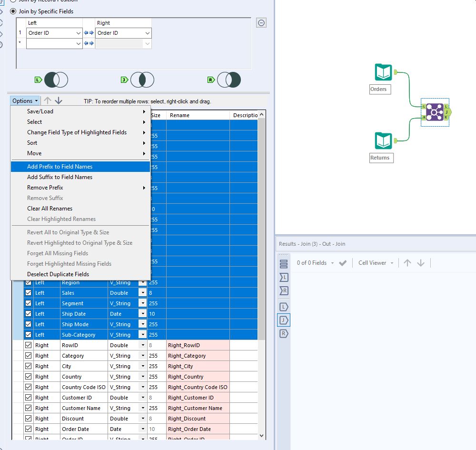Click the Left outer join Venn icon
Image resolution: width=476 pixels, height=450 pixels.
click(56, 80)
